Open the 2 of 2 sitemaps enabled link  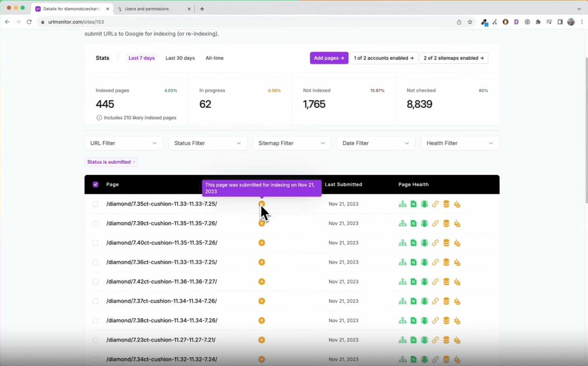point(453,58)
